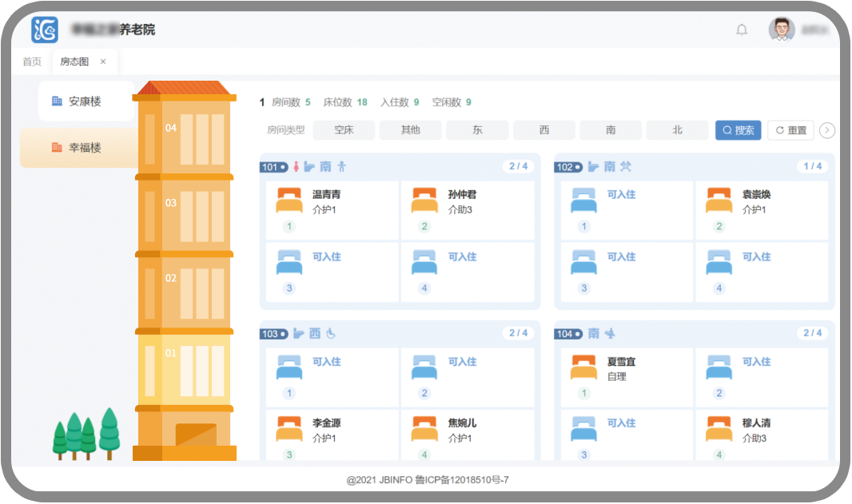Click the 搜索 search button
This screenshot has height=504, width=852.
point(737,129)
